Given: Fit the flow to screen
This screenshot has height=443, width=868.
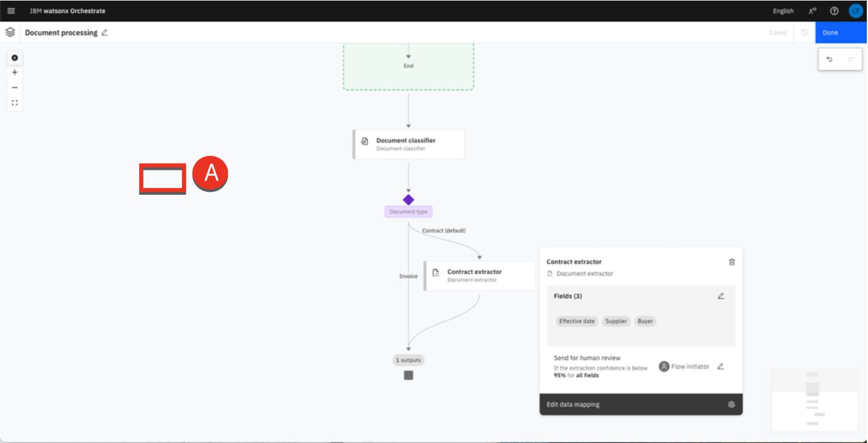Looking at the screenshot, I should (15, 102).
